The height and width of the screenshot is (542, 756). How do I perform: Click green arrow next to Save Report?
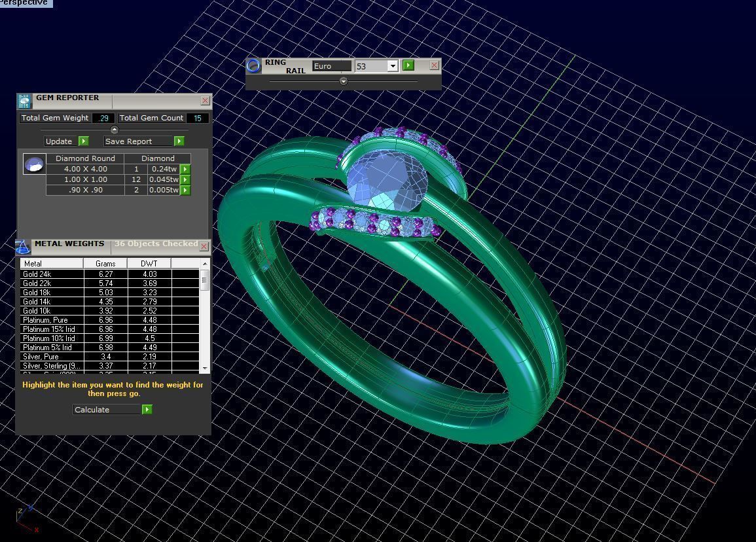(x=179, y=141)
